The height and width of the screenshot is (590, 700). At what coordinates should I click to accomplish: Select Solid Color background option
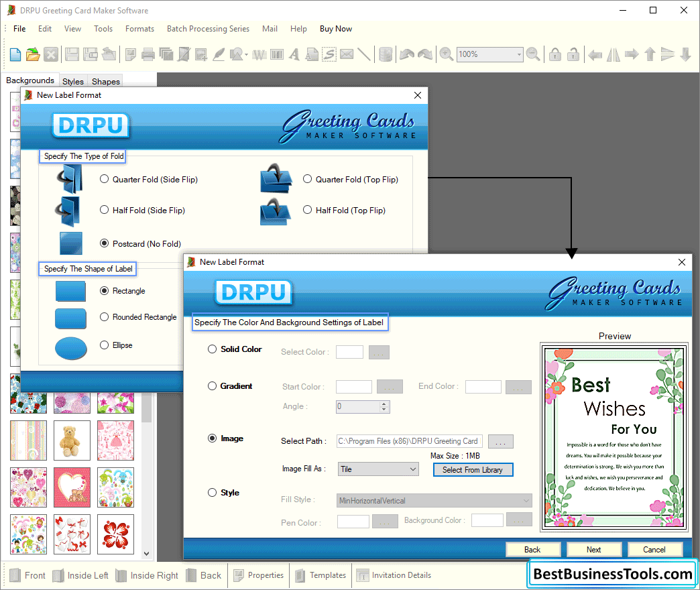tap(212, 349)
